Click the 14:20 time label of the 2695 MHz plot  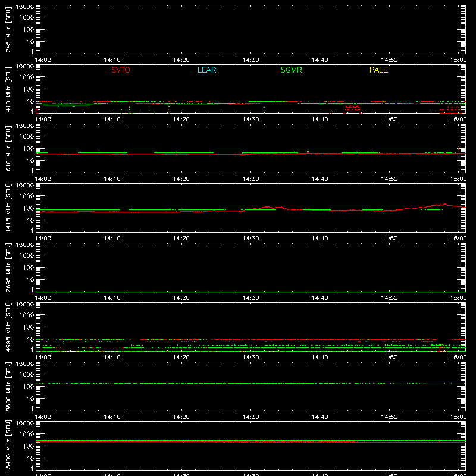[181, 298]
